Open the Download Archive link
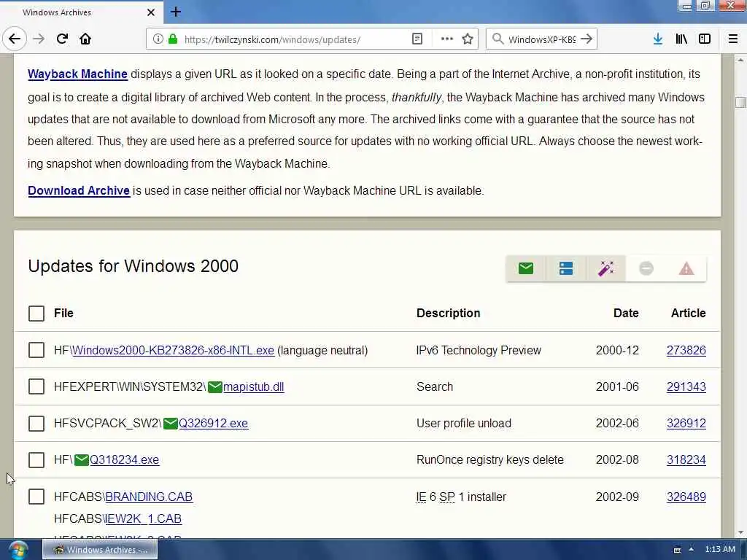This screenshot has width=747, height=560. point(79,191)
